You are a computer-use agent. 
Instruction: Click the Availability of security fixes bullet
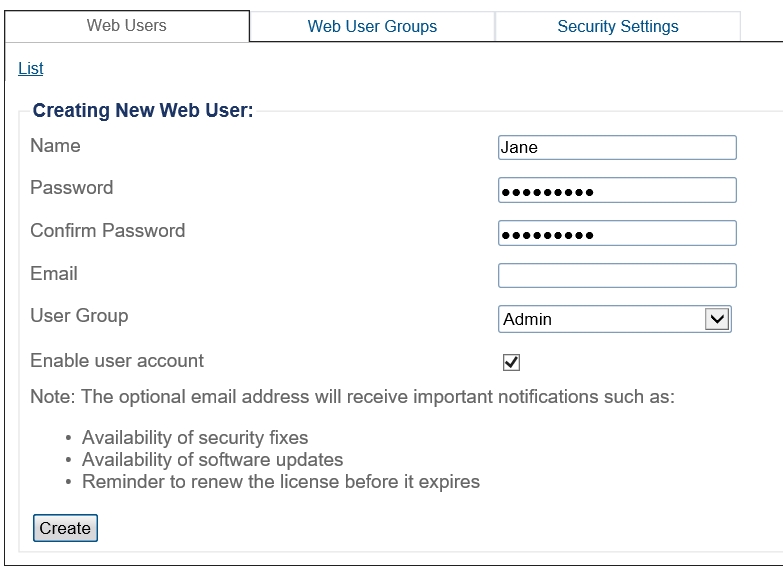[x=195, y=438]
